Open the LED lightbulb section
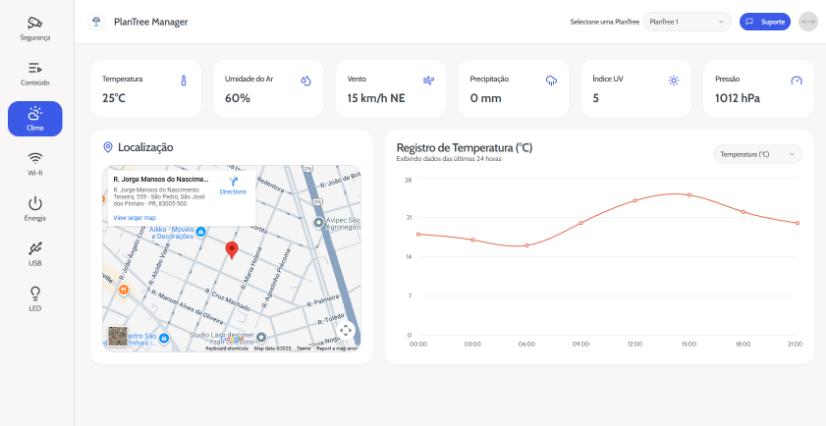This screenshot has width=826, height=426. [35, 298]
